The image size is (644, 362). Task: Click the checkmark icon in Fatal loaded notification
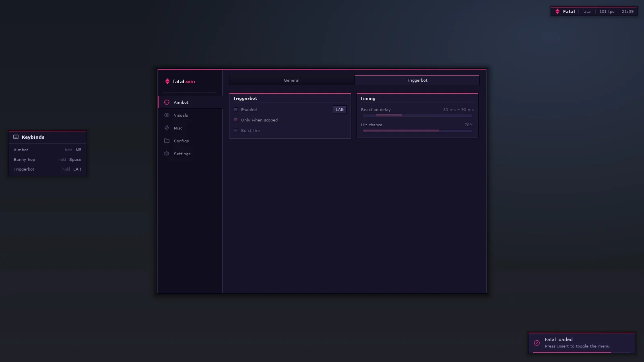click(x=537, y=343)
